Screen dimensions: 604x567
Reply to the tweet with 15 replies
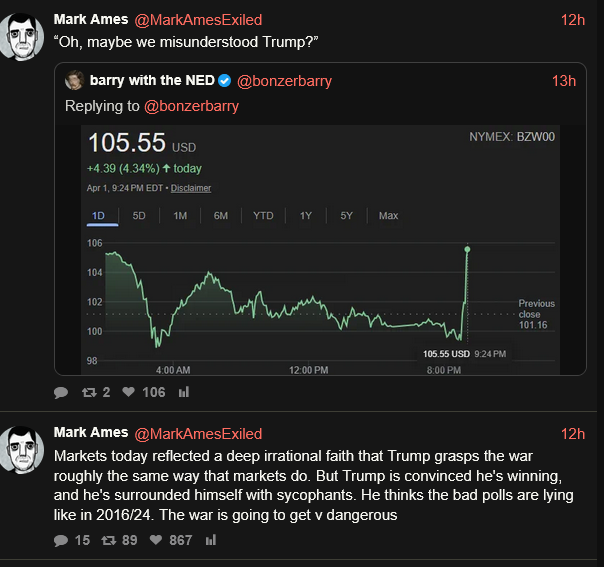(61, 540)
